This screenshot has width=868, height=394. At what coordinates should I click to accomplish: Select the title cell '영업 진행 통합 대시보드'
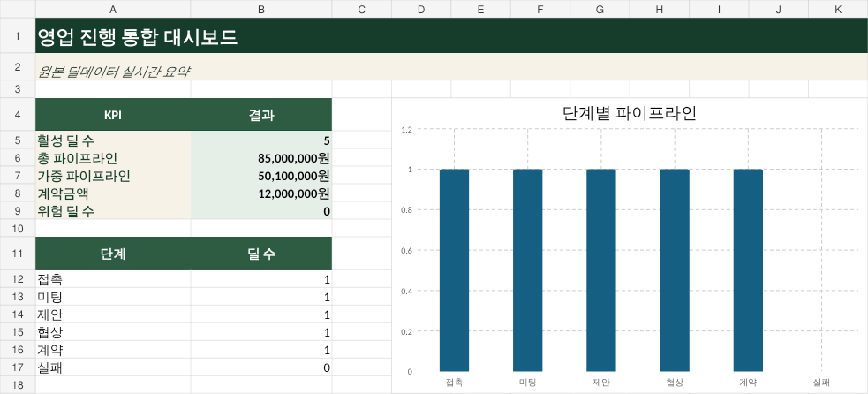[451, 35]
